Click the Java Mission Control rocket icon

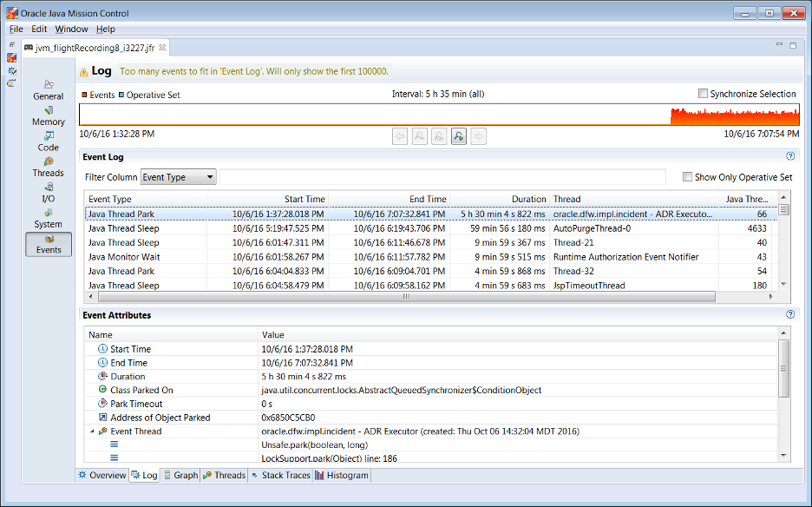11,57
